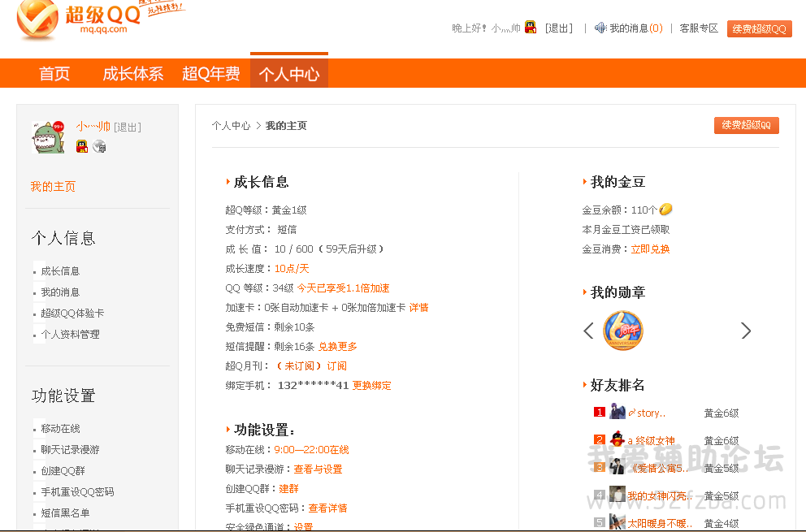Open sidebar username 小~~帅 link
Image resolution: width=806 pixels, height=532 pixels.
click(x=93, y=127)
